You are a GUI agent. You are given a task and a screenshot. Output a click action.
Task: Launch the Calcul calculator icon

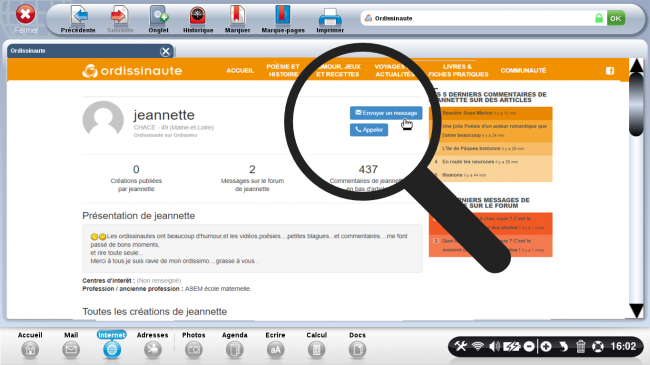pyautogui.click(x=316, y=350)
